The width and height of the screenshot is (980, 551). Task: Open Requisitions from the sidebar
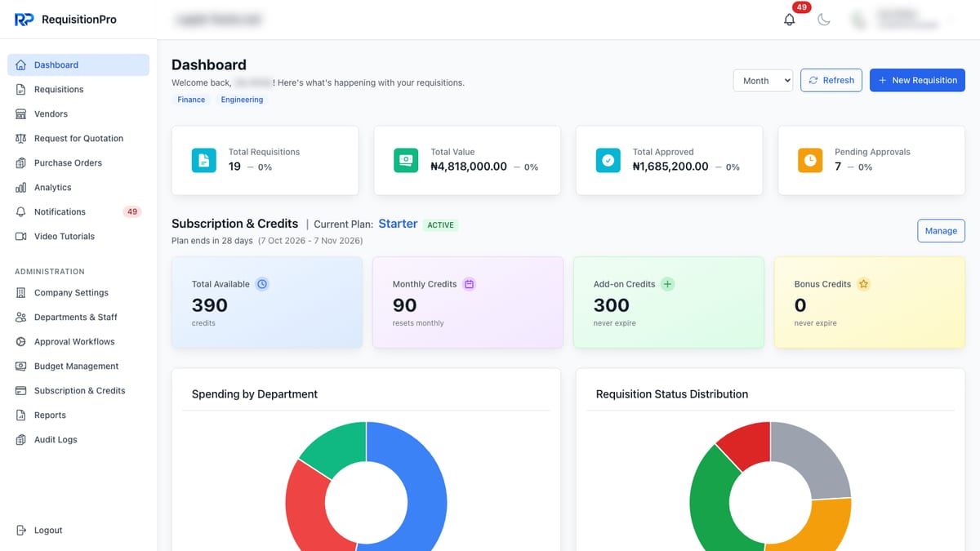click(78, 90)
